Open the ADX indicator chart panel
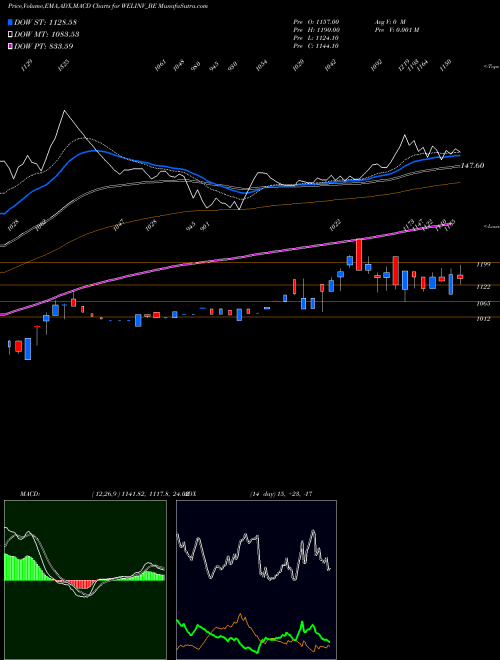Screen dimensions: 500x660 (256, 580)
